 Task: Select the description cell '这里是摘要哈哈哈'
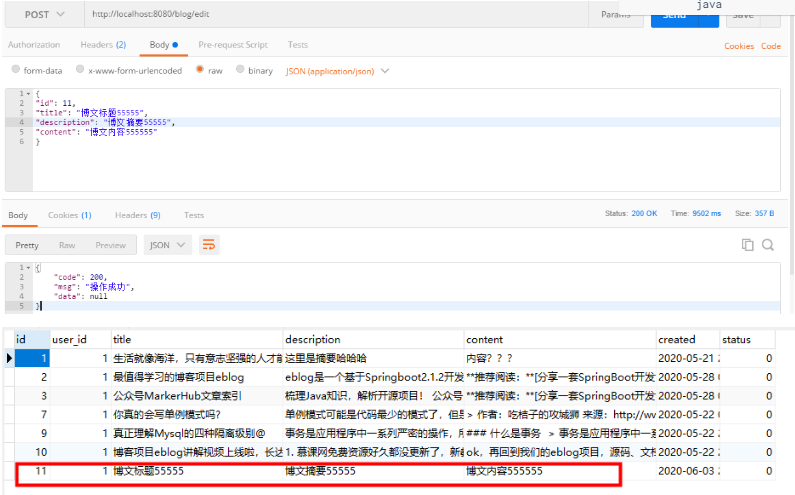(374, 359)
